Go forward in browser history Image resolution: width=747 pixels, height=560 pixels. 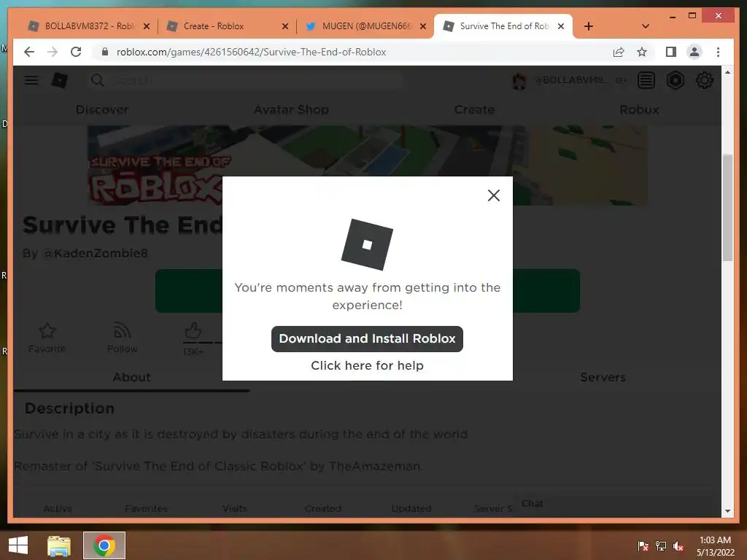point(53,52)
